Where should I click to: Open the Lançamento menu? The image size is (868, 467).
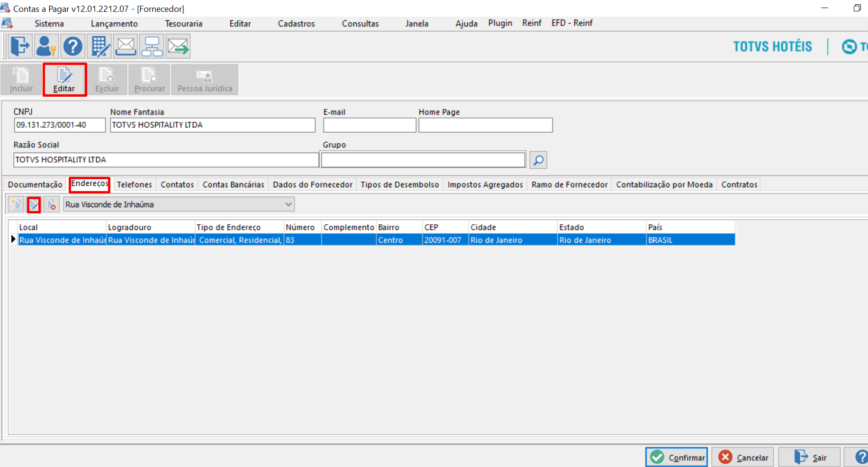point(114,24)
